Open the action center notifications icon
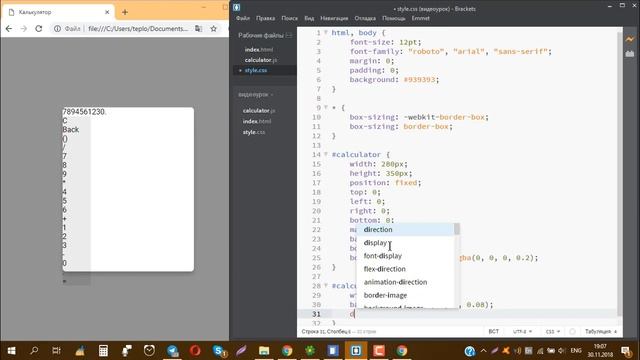 pyautogui.click(x=626, y=351)
